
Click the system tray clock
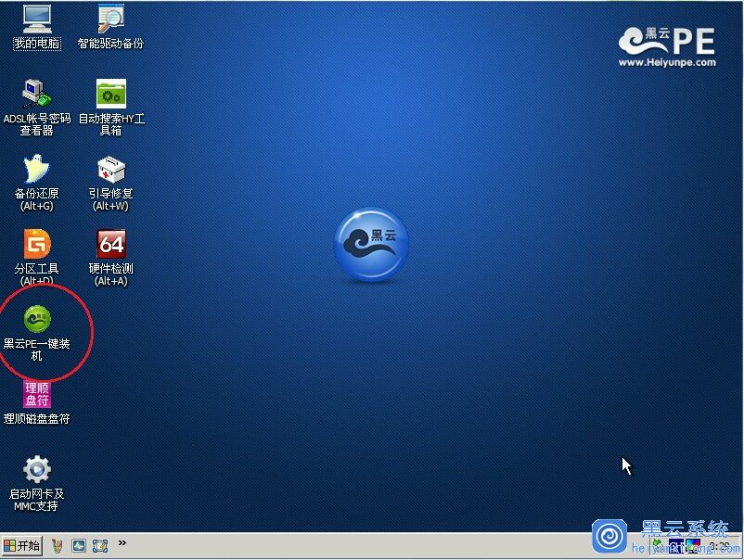pyautogui.click(x=720, y=547)
